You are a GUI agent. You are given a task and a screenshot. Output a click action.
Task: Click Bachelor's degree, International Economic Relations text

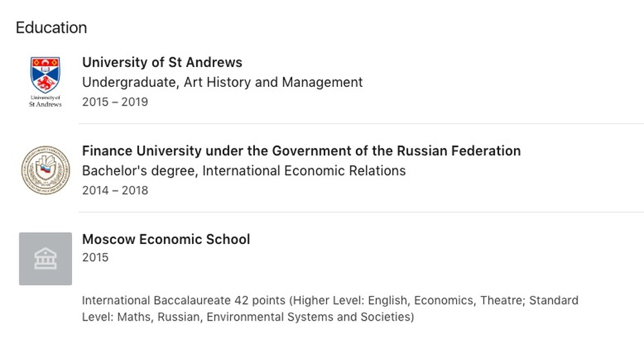pos(244,171)
